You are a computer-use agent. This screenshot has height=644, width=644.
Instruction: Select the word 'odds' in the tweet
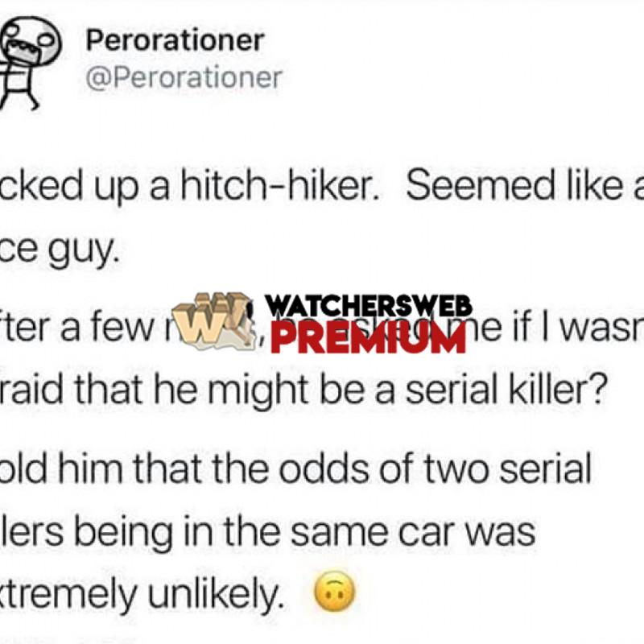tap(324, 468)
